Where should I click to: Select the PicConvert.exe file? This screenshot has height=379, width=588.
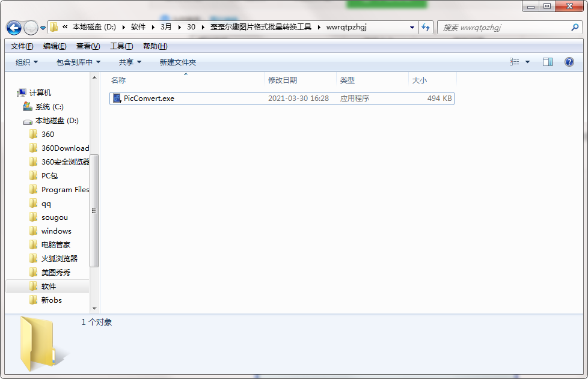point(281,99)
